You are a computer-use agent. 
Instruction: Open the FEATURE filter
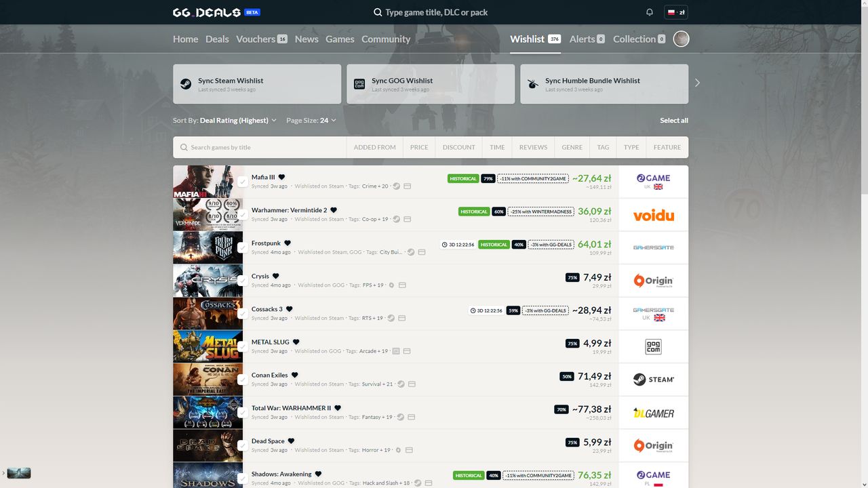point(667,147)
